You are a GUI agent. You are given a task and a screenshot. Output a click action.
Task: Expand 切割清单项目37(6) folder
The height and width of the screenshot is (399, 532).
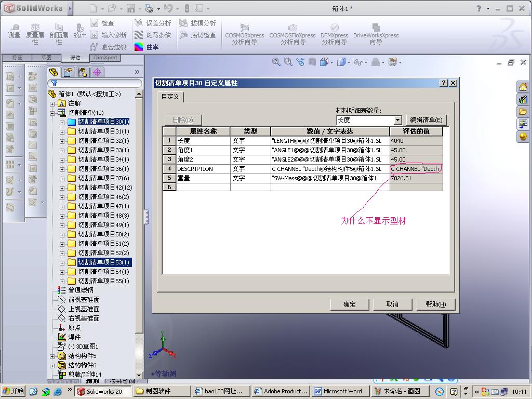pos(62,179)
